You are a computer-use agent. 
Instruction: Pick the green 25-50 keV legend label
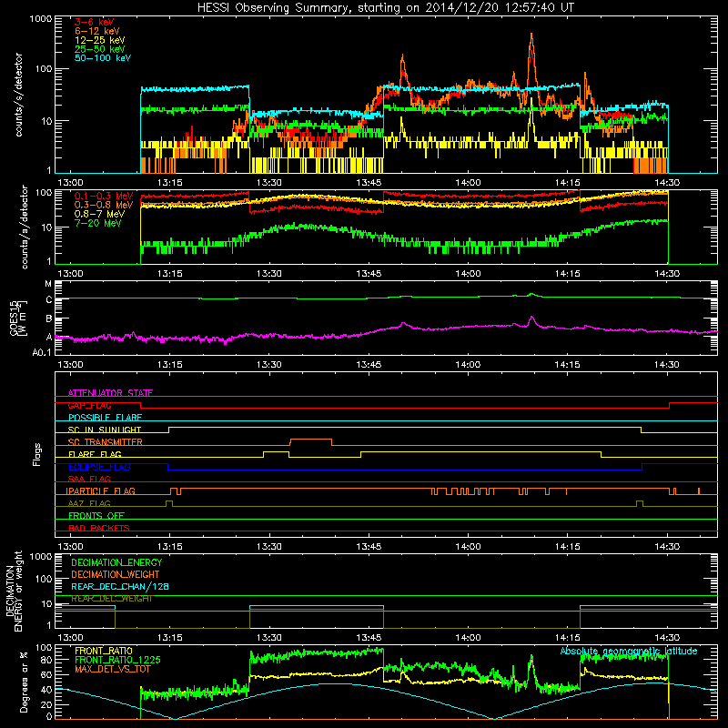99,49
